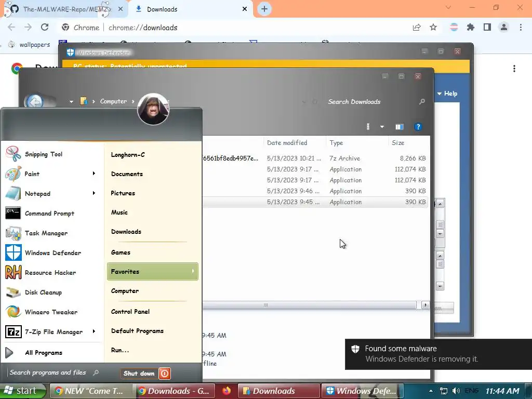Sort by Date modified column

(x=295, y=143)
